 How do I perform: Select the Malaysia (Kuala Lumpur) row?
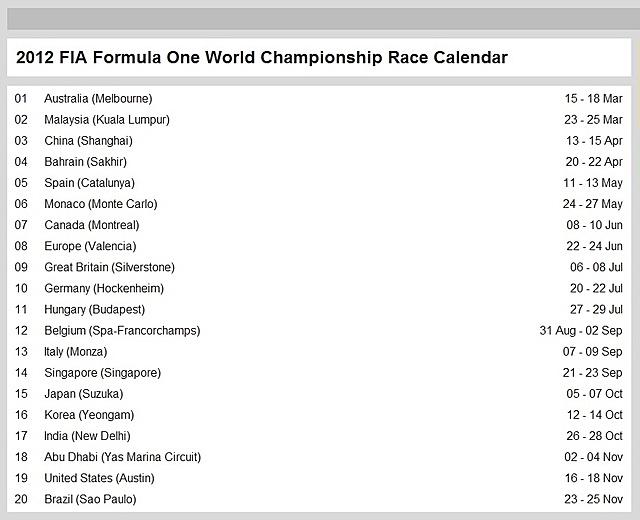tap(319, 120)
